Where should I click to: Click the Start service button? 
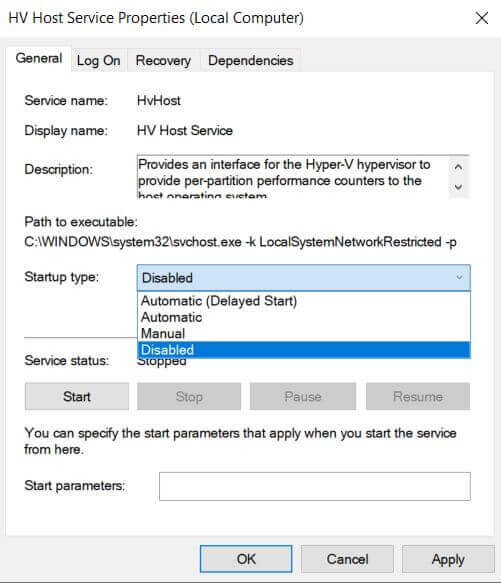coord(77,396)
